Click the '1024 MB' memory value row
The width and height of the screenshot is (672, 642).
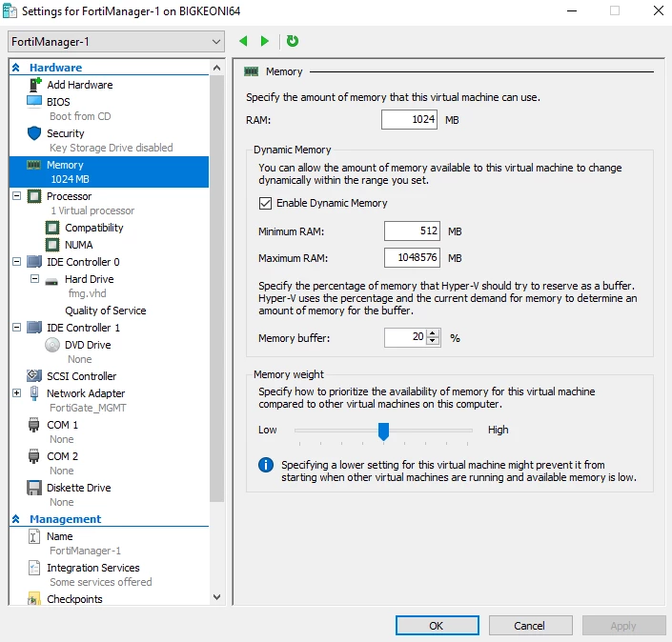tap(70, 179)
